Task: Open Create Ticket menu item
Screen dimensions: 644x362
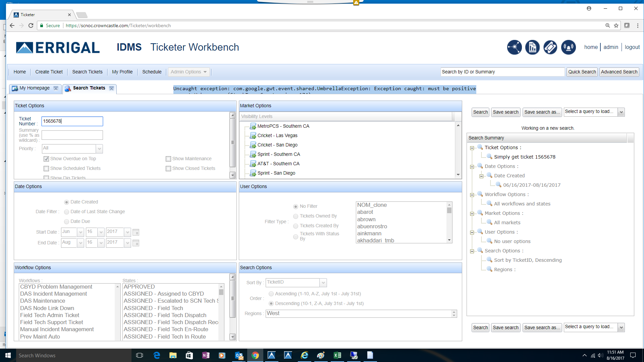Action: (x=49, y=72)
